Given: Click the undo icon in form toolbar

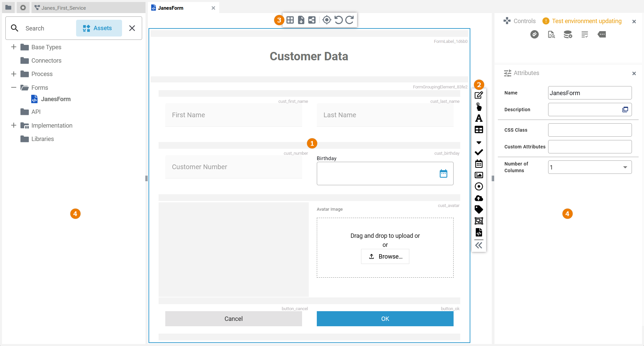Looking at the screenshot, I should point(338,20).
